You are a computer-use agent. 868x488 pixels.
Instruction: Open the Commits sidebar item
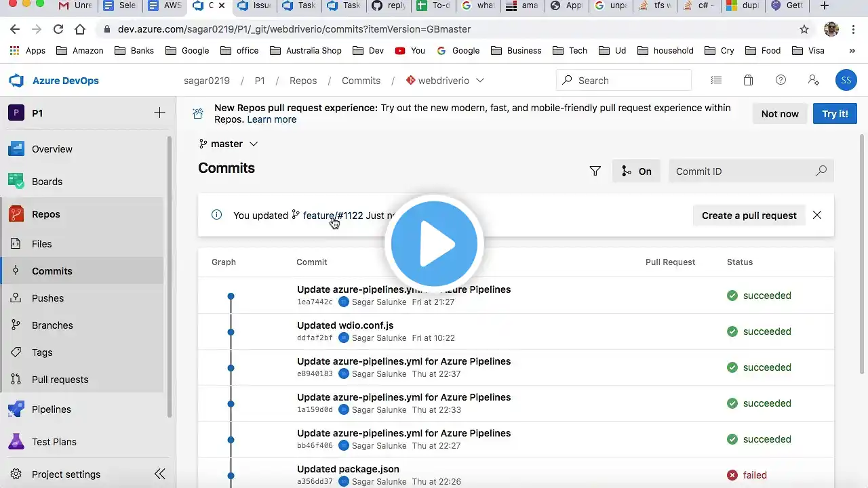[x=82, y=270]
